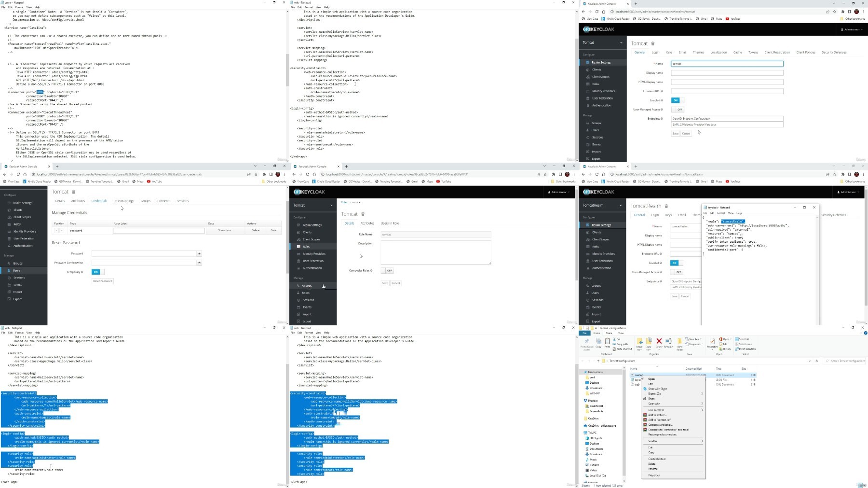Image resolution: width=868 pixels, height=488 pixels.
Task: Click the Reset Password button
Action: pyautogui.click(x=102, y=281)
